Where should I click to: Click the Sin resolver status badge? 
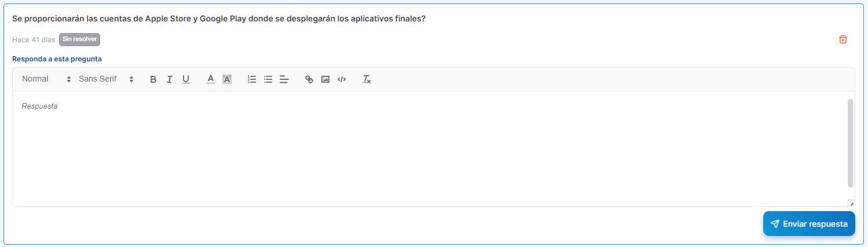click(79, 39)
